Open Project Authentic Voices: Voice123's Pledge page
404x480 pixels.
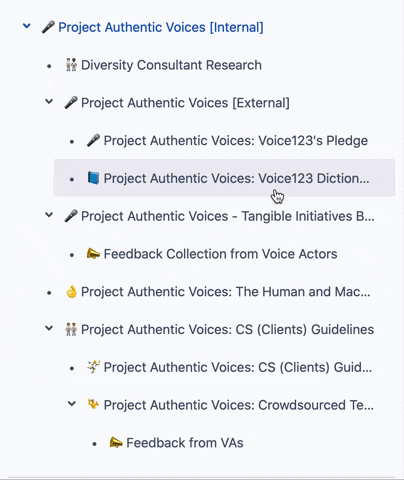pos(236,141)
